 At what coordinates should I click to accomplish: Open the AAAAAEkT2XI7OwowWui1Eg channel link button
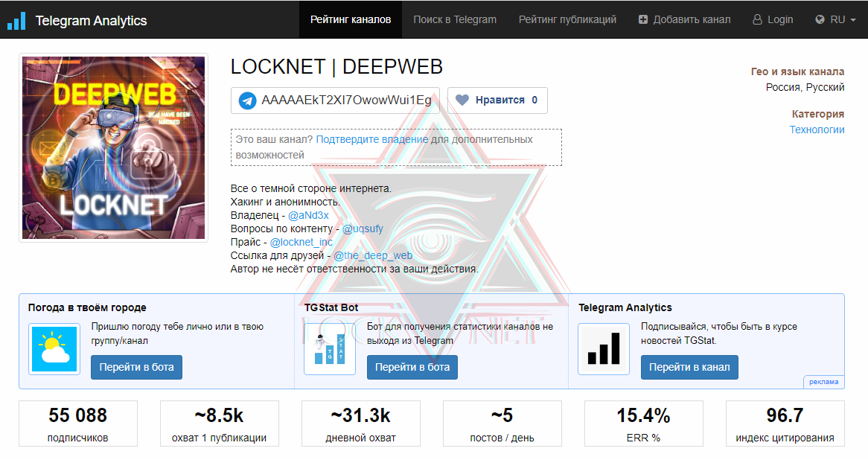pyautogui.click(x=335, y=100)
